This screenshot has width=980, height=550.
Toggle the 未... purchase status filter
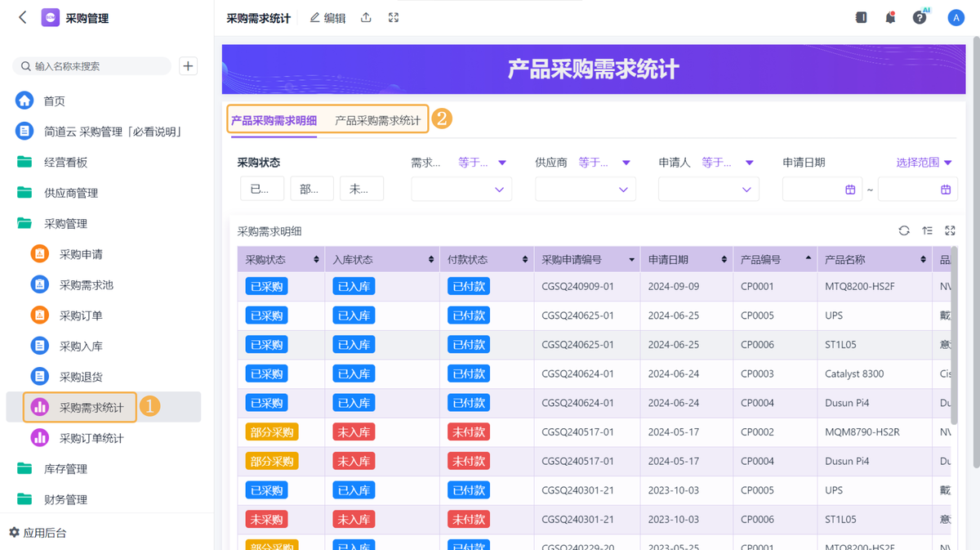point(361,189)
